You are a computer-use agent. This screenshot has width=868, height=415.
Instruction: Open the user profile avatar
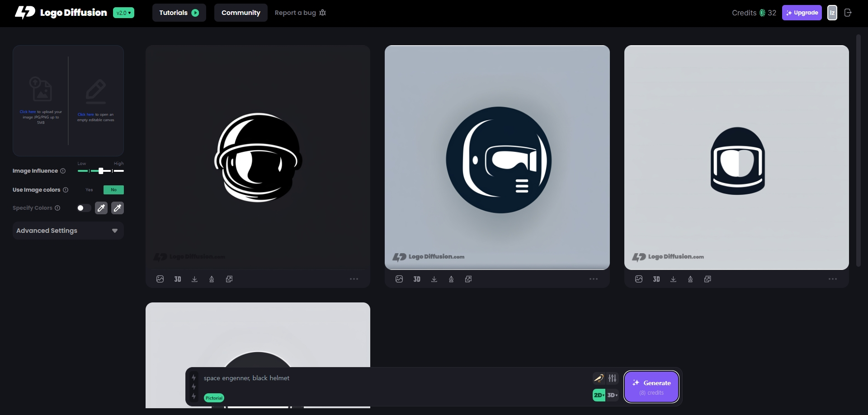click(x=832, y=13)
